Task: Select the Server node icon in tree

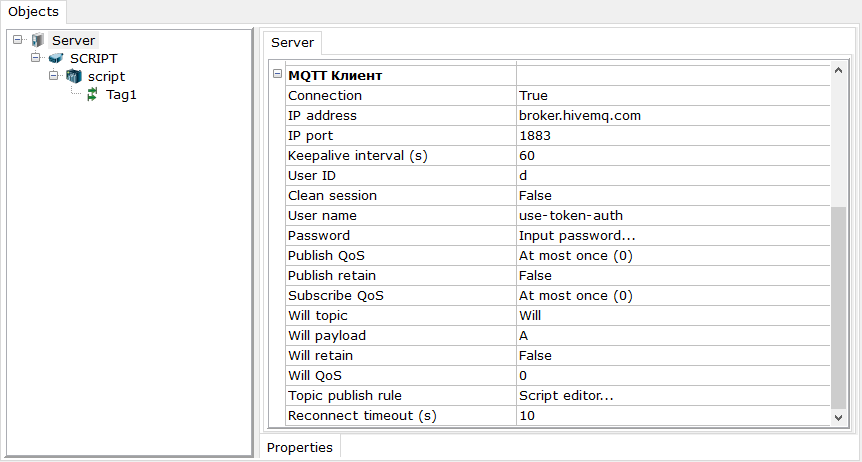Action: [x=37, y=40]
